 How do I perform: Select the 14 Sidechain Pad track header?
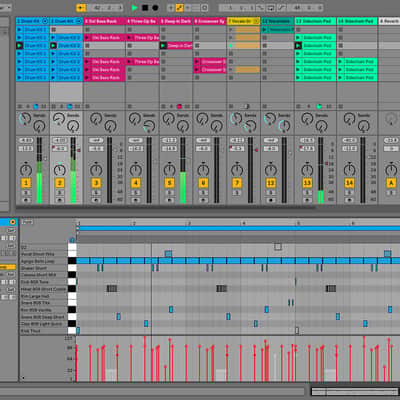pyautogui.click(x=357, y=21)
